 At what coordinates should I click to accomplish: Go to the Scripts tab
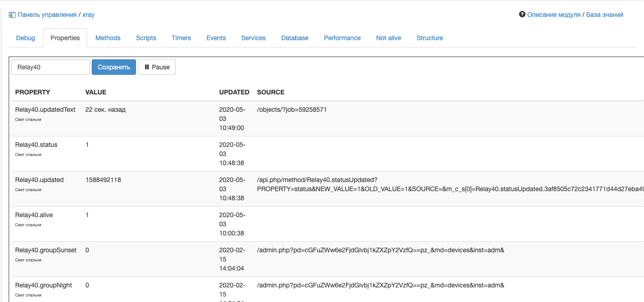coord(146,38)
